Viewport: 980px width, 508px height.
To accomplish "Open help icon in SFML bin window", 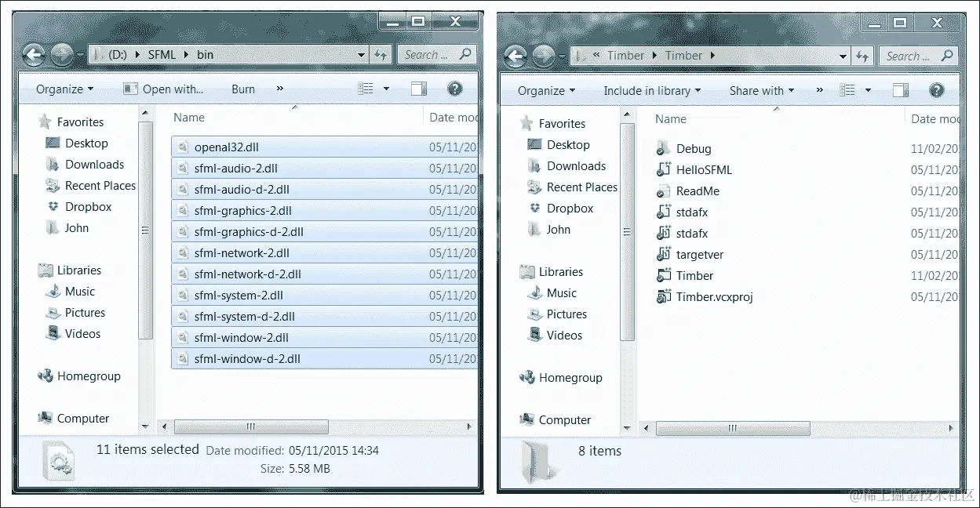I will click(454, 89).
